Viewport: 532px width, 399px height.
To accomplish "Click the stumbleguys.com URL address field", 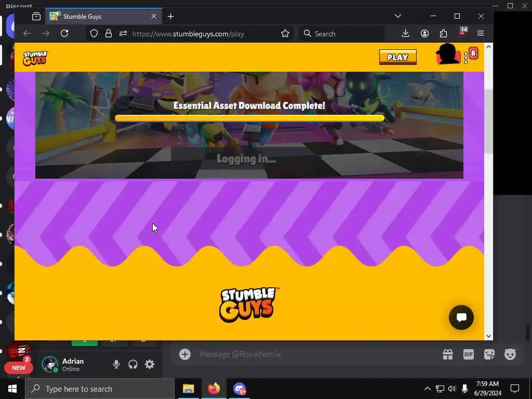I will (x=188, y=34).
